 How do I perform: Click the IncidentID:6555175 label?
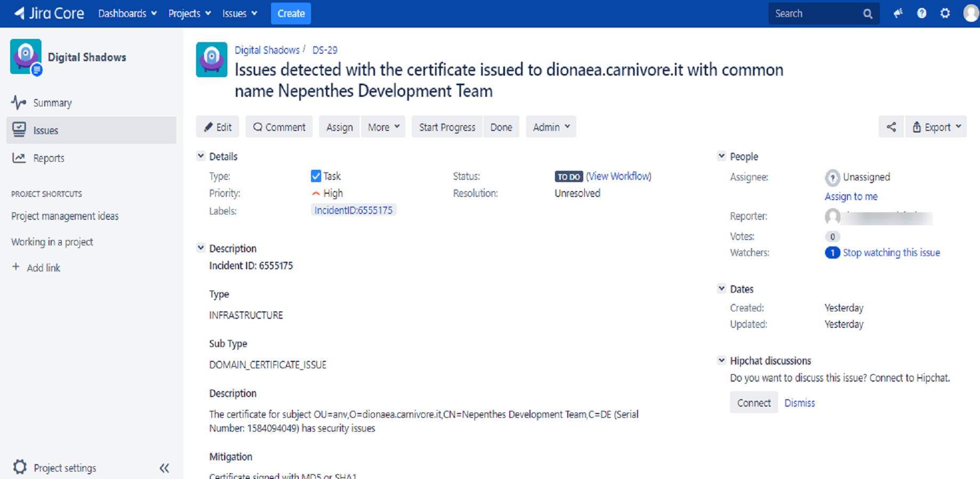[353, 210]
